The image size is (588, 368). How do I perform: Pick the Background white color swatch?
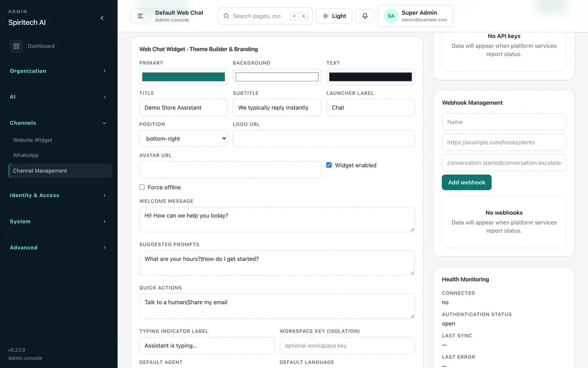[x=277, y=77]
